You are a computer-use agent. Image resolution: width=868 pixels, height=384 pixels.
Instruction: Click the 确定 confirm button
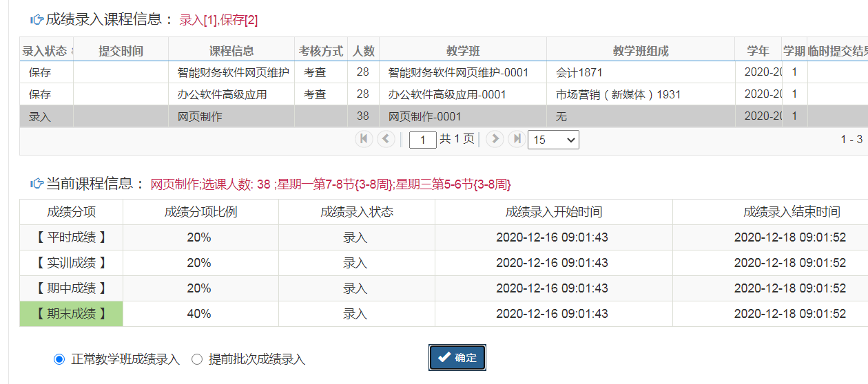coord(457,358)
